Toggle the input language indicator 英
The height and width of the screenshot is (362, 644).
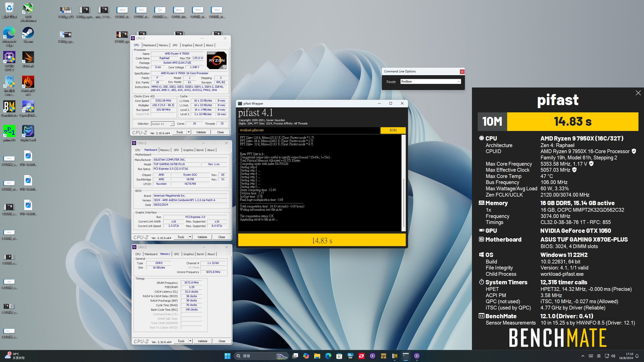[x=599, y=356]
